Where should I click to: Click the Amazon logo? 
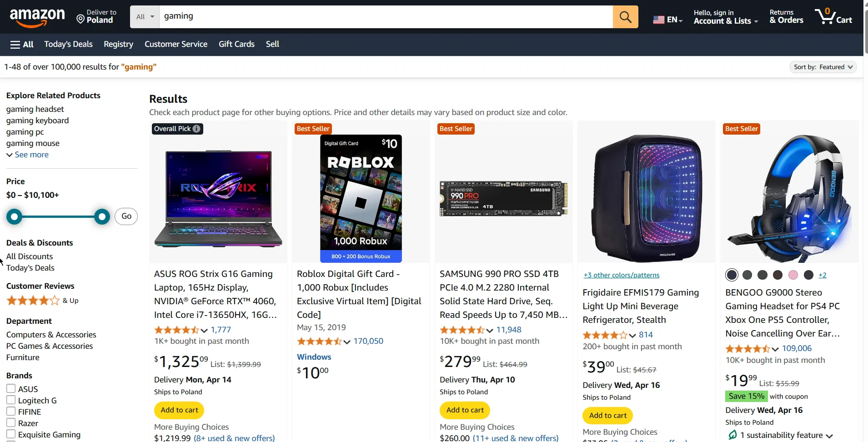tap(37, 17)
